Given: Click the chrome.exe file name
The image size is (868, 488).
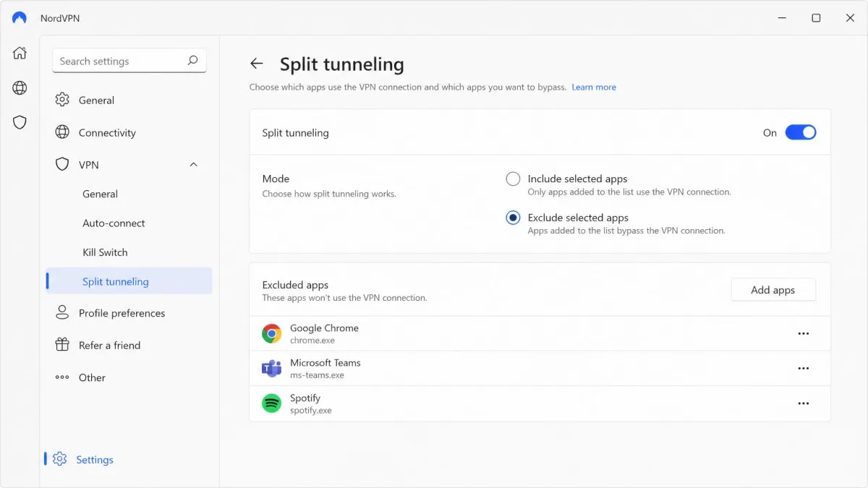Looking at the screenshot, I should [x=312, y=341].
